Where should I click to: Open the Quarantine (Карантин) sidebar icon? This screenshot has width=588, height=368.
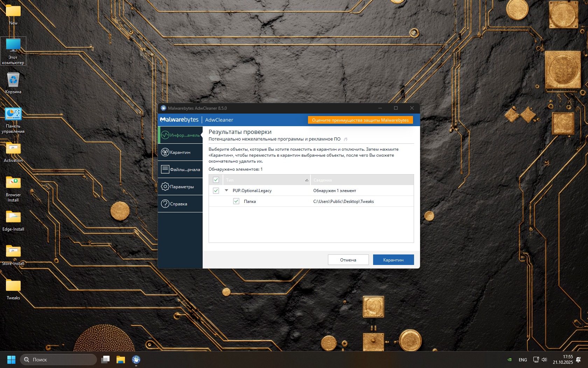point(165,152)
